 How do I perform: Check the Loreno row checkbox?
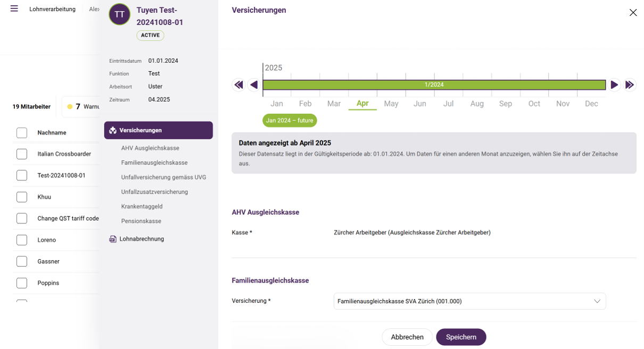coord(22,240)
